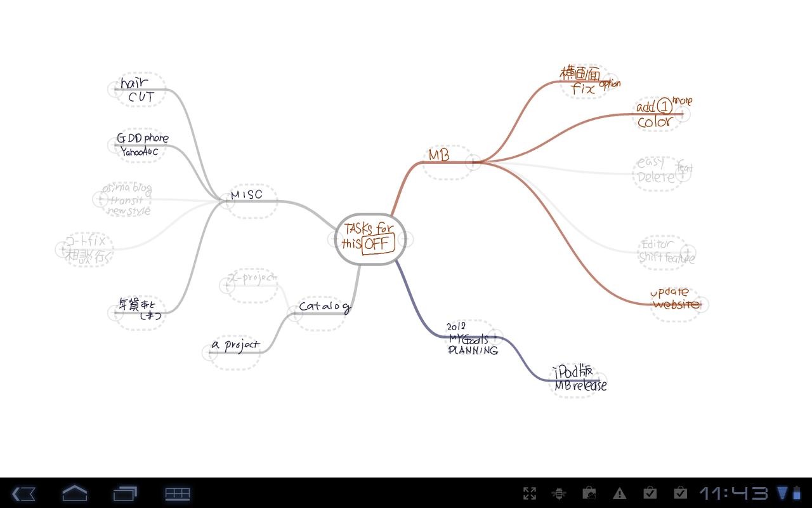Tap the fullscreen expand arrows icon
The width and height of the screenshot is (812, 508).
click(530, 493)
